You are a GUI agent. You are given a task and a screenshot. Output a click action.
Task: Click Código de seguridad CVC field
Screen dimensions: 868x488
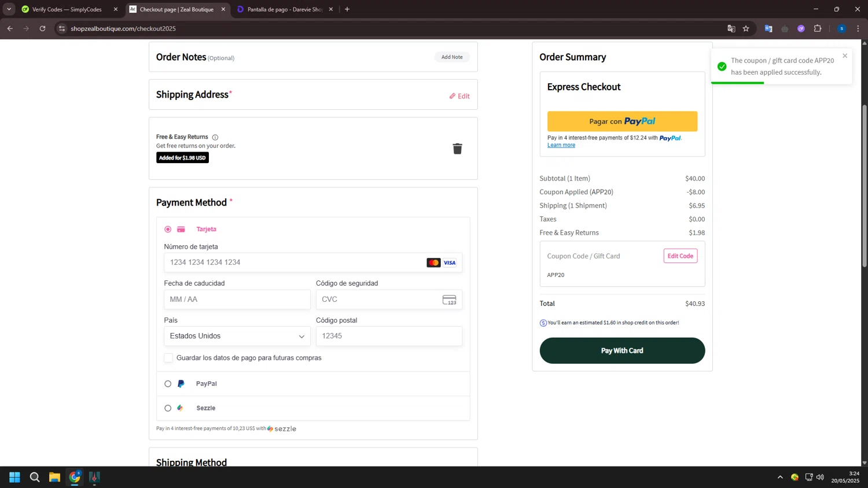[389, 300]
